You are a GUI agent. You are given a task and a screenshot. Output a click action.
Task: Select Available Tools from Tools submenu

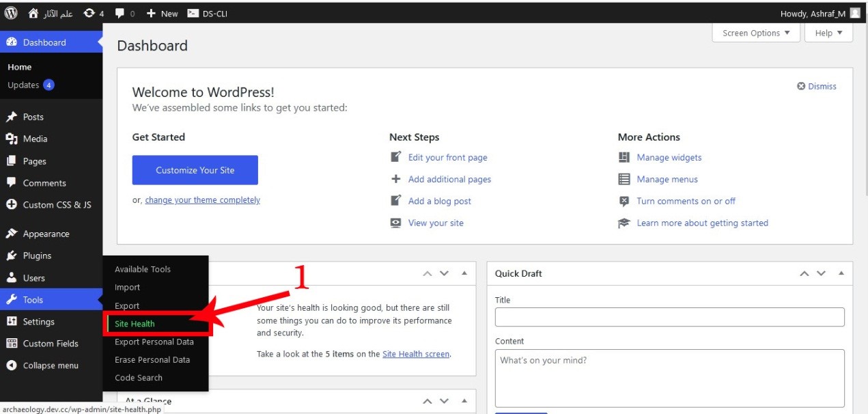pyautogui.click(x=143, y=269)
